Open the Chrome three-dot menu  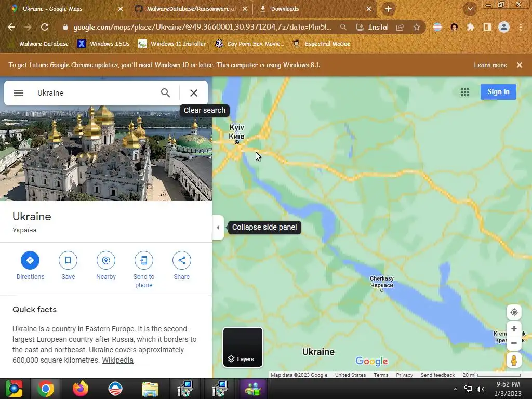pos(521,27)
